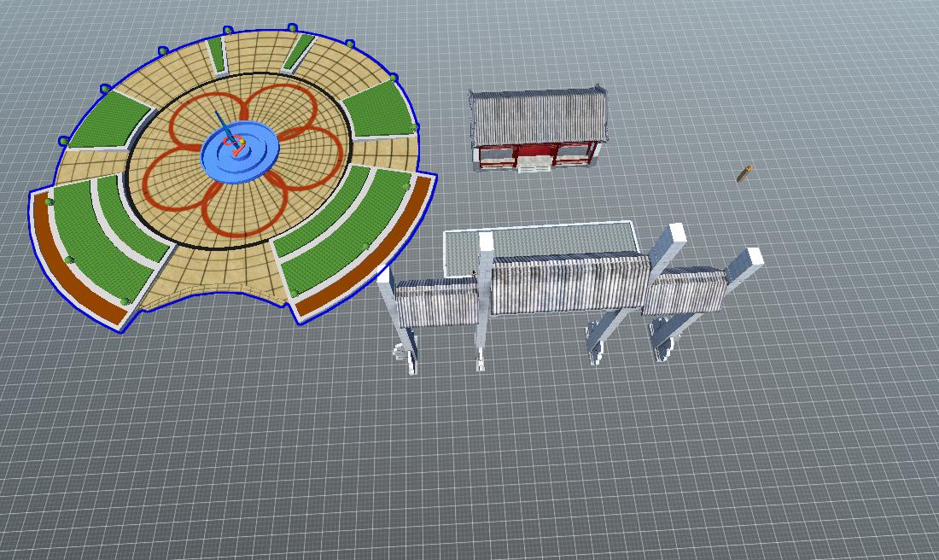The image size is (939, 560).
Task: Select the narrow green wedge at the plaza's top-right
Action: point(300,51)
